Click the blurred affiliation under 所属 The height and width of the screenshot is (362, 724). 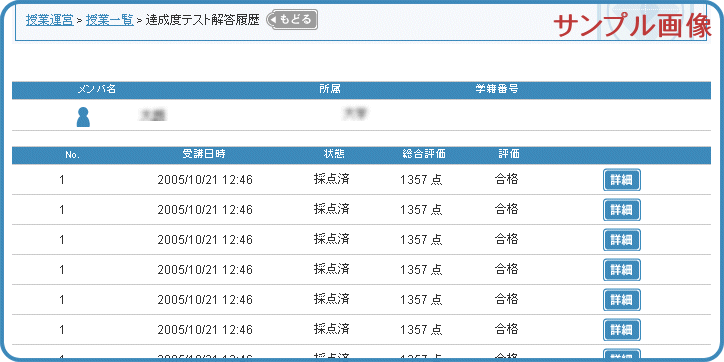click(x=356, y=114)
